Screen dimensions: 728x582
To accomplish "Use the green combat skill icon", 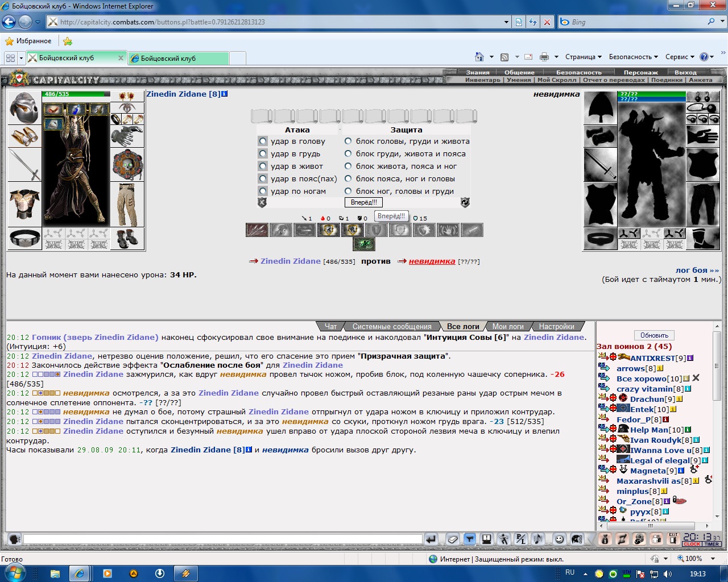I will point(364,244).
